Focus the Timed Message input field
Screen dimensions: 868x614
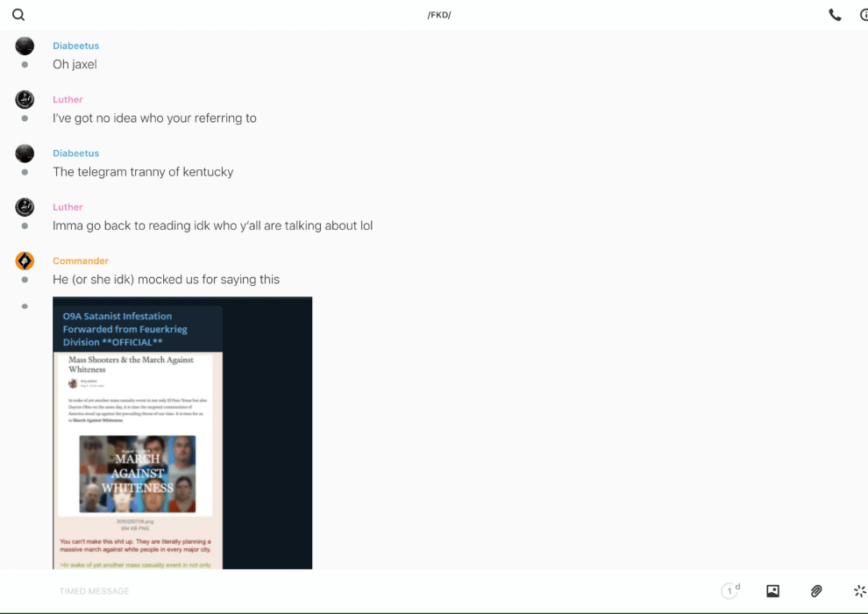tap(351, 591)
